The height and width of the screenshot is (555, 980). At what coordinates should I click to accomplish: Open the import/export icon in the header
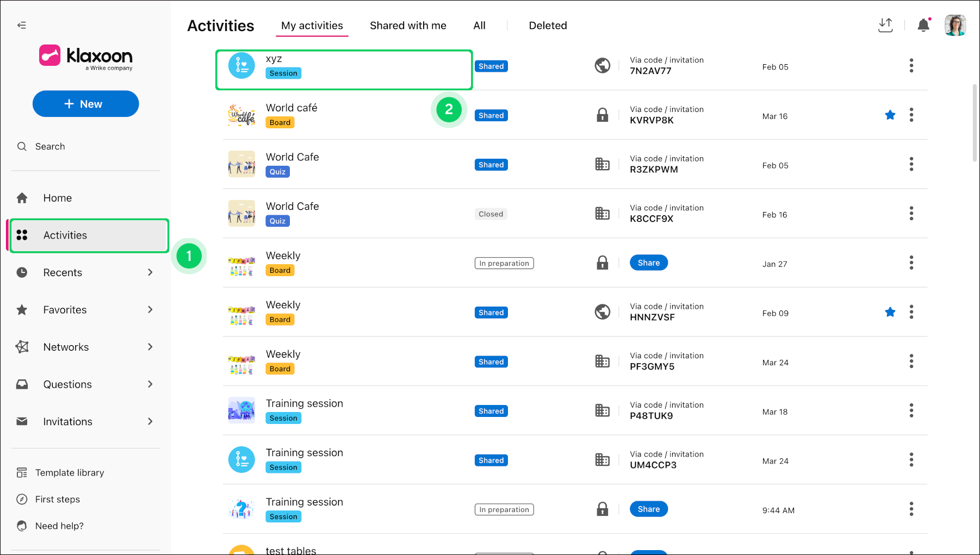click(885, 25)
